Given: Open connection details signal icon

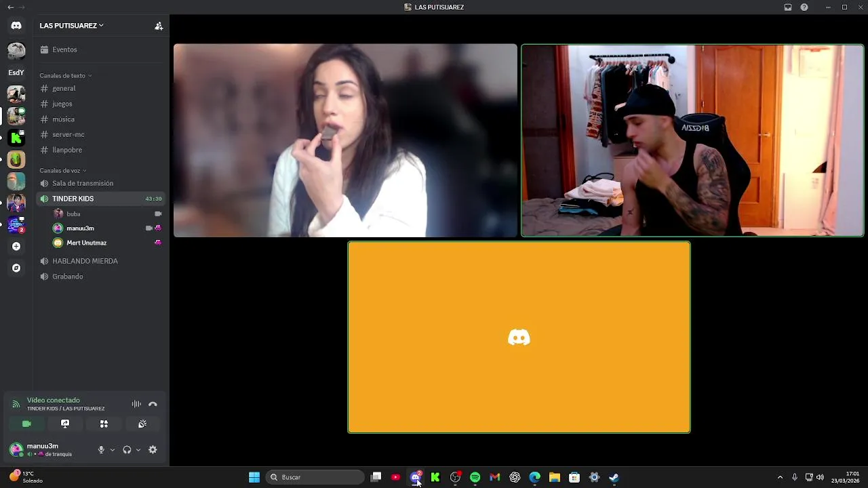Looking at the screenshot, I should [x=16, y=404].
